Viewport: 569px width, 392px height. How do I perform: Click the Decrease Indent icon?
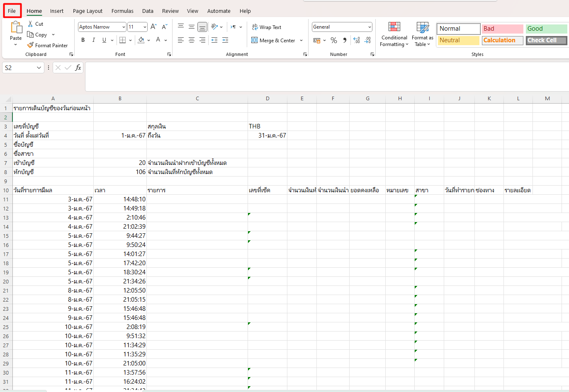214,40
